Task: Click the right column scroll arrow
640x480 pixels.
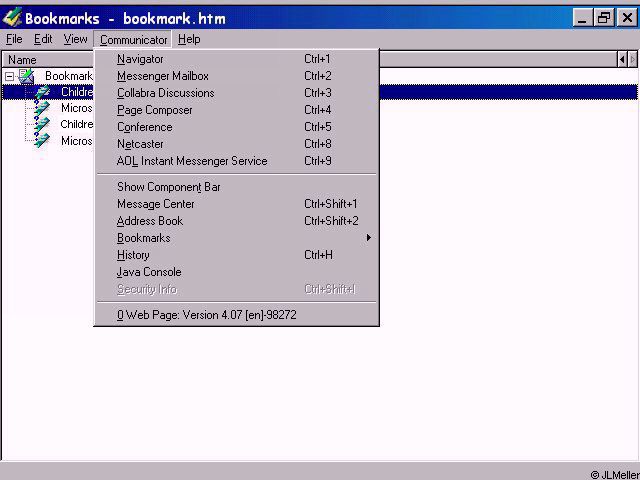Action: tap(633, 60)
